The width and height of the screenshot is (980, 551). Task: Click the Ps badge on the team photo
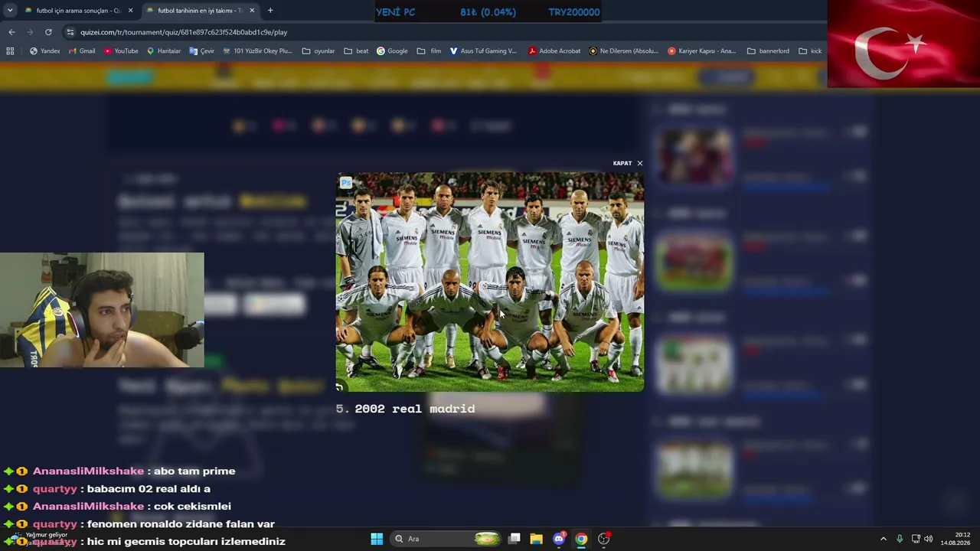pos(346,182)
